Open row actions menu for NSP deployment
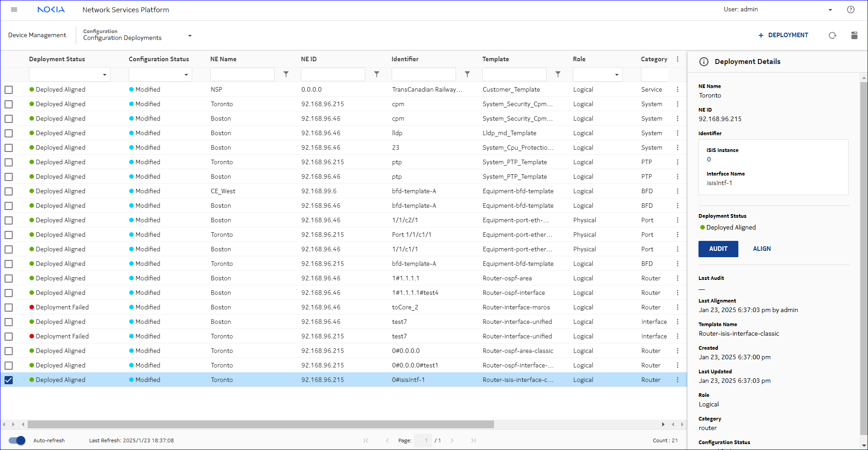The height and width of the screenshot is (450, 868). point(678,90)
